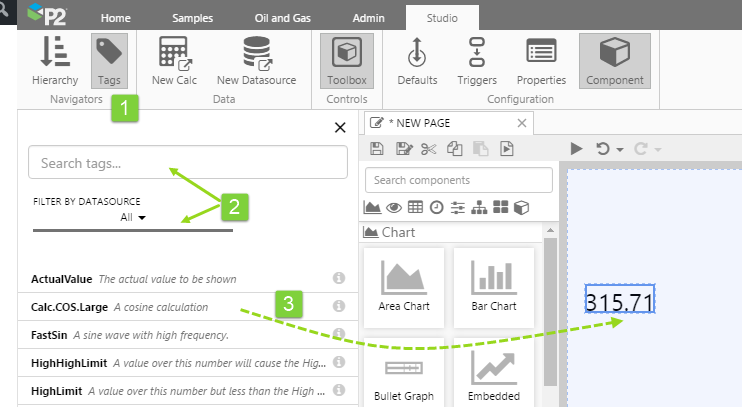Toggle the Toolbox controls panel
742x407 pixels.
point(347,61)
